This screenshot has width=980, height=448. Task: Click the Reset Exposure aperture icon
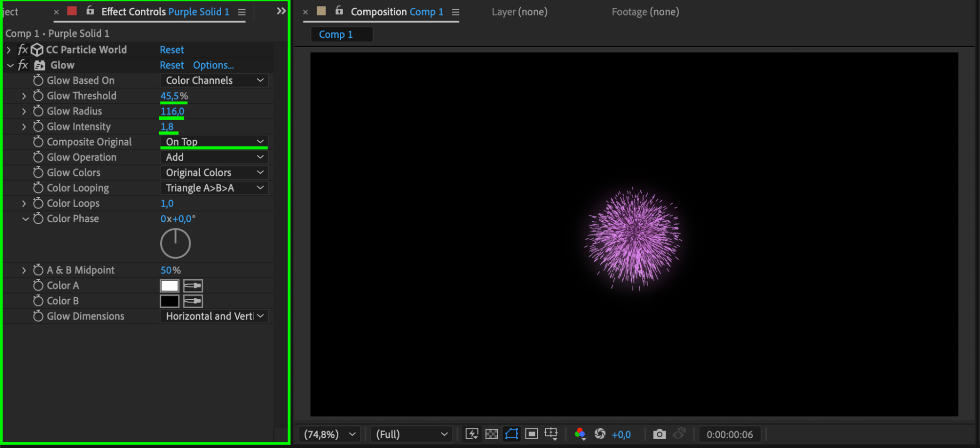click(600, 434)
